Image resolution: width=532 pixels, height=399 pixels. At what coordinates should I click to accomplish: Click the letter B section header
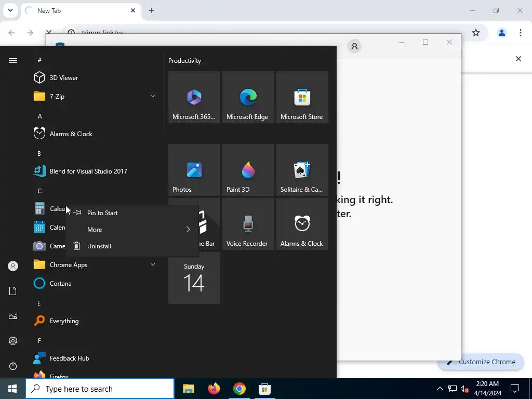coord(39,153)
